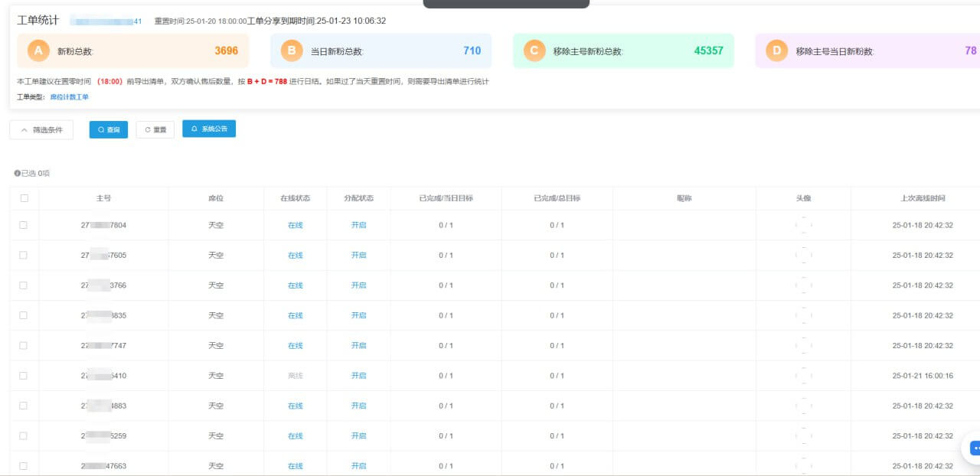The image size is (980, 476).
Task: Click the 主号 column header
Action: 103,198
